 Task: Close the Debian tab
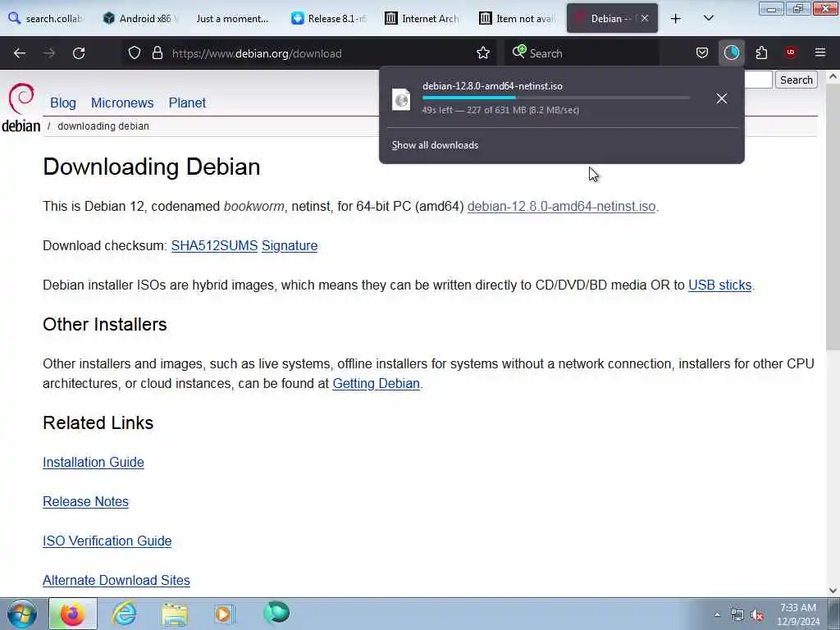pyautogui.click(x=645, y=18)
